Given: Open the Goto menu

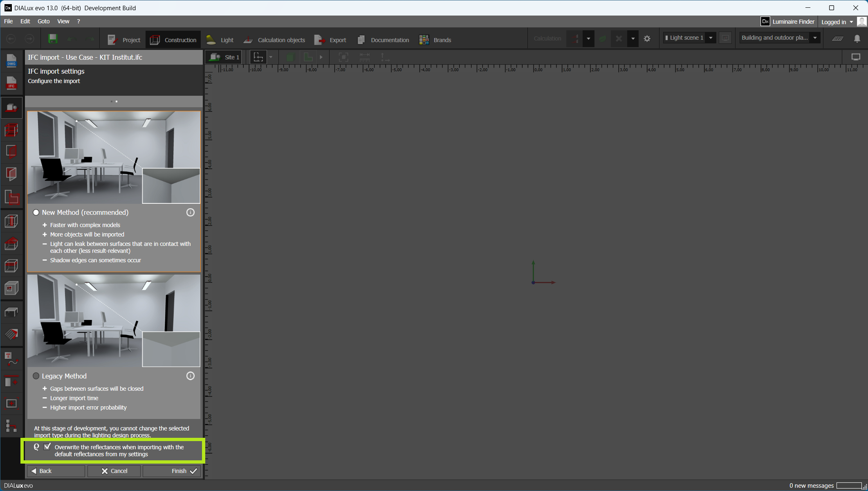Looking at the screenshot, I should [43, 21].
